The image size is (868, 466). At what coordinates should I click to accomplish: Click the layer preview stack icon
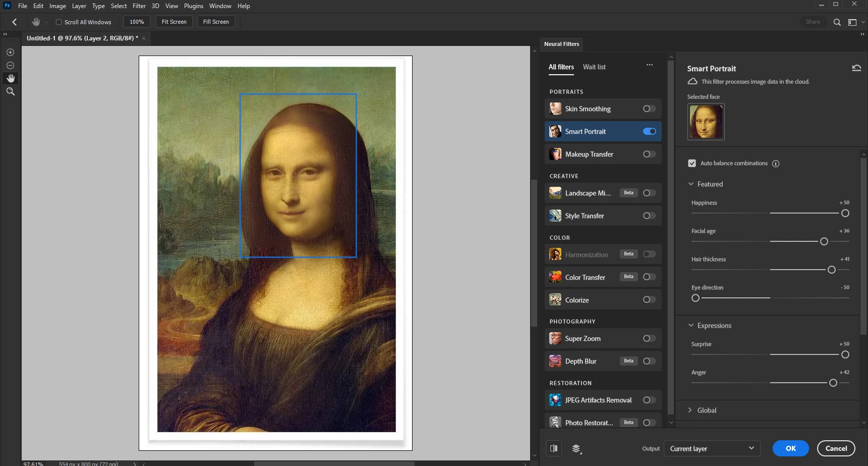point(576,448)
